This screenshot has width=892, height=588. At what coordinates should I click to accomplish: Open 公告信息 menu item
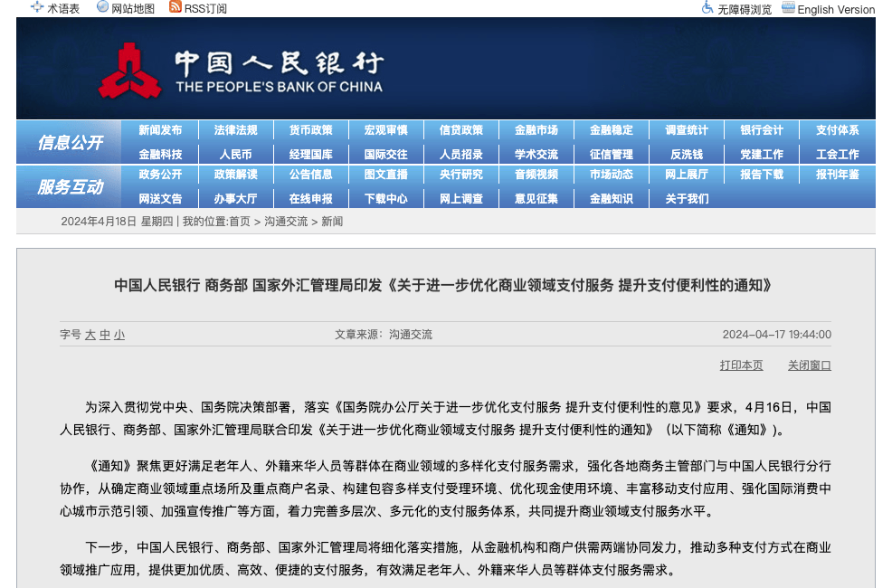coord(310,175)
